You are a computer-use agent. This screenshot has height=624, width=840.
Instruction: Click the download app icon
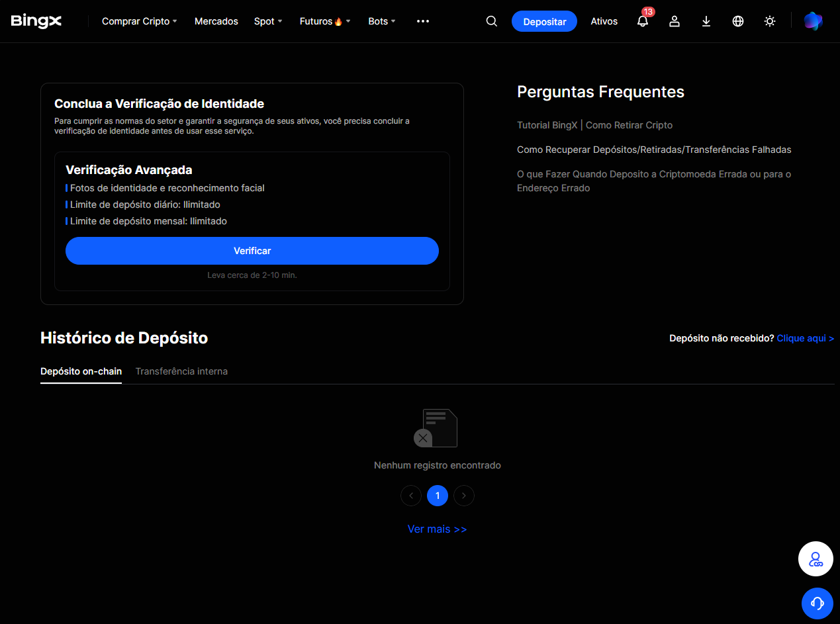point(706,21)
